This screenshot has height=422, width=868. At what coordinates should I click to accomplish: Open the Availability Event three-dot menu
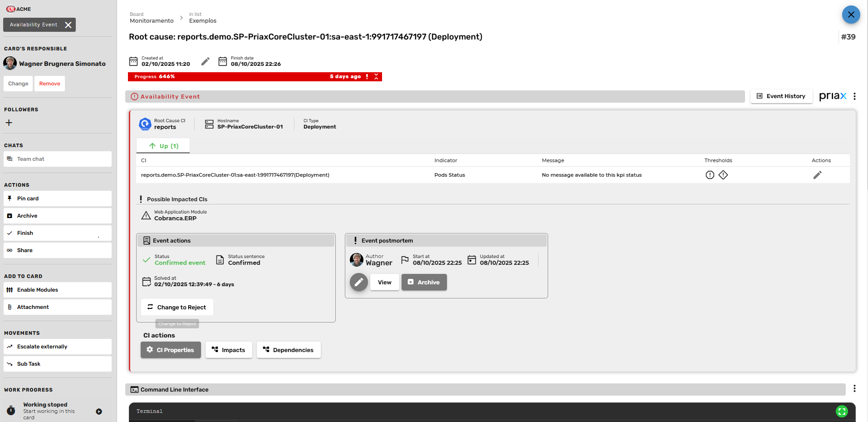point(854,96)
